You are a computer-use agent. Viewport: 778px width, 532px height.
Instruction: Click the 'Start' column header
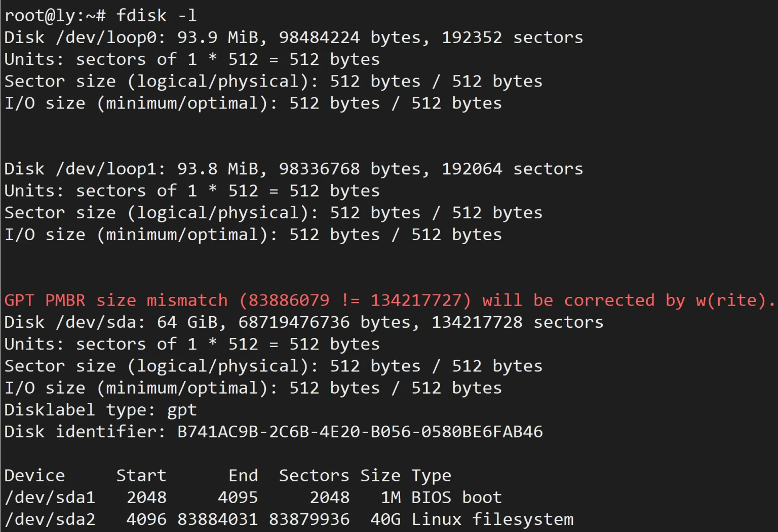(141, 475)
